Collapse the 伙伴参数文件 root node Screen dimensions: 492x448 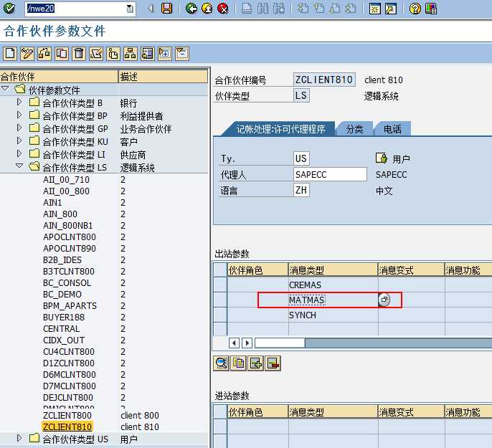[5, 89]
